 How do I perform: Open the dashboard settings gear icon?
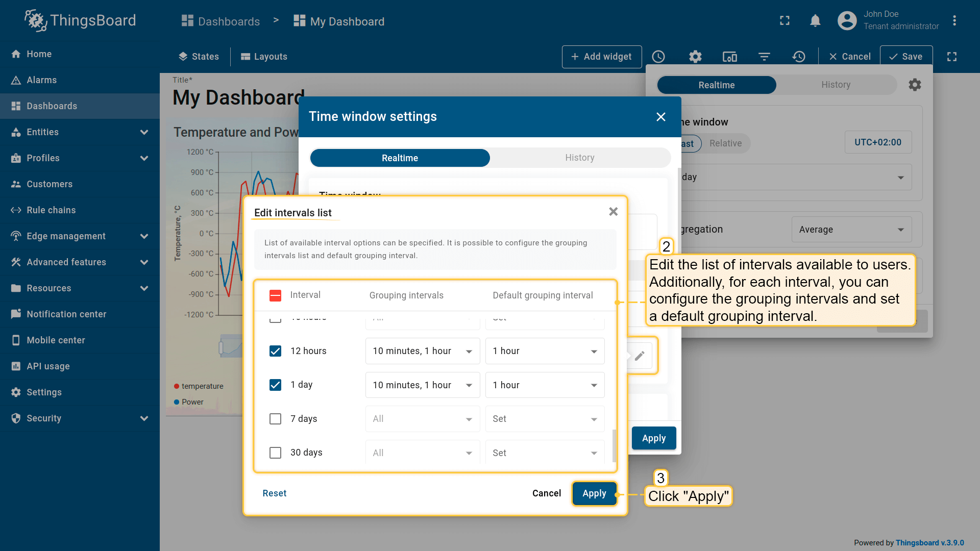pos(695,57)
